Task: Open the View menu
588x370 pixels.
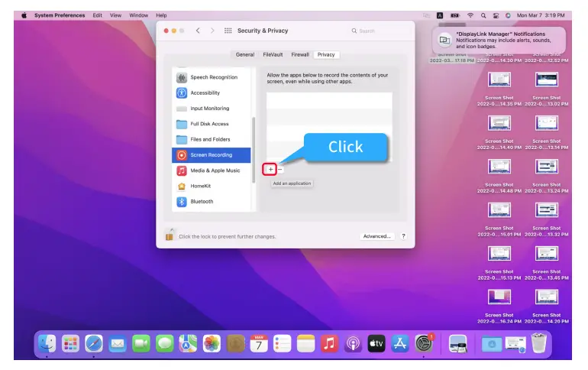Action: (115, 15)
